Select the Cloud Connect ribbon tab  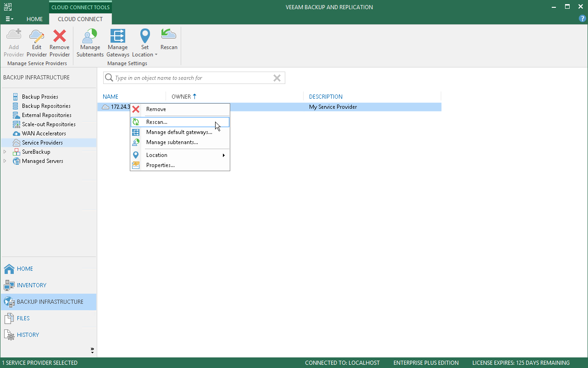pyautogui.click(x=80, y=19)
